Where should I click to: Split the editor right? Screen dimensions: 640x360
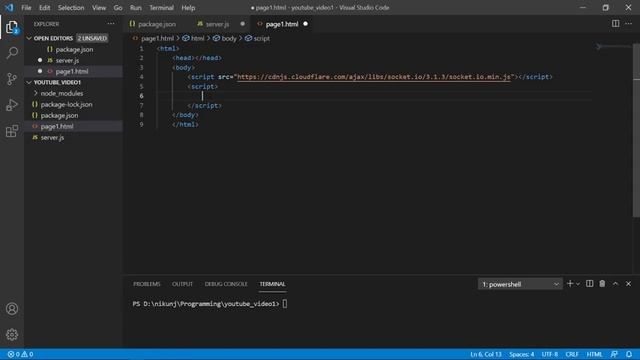point(615,24)
